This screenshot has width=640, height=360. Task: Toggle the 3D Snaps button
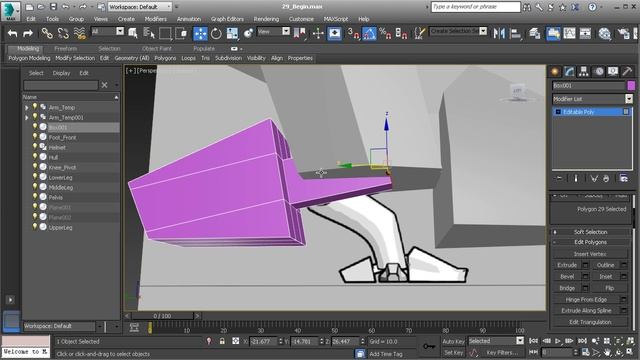point(352,33)
